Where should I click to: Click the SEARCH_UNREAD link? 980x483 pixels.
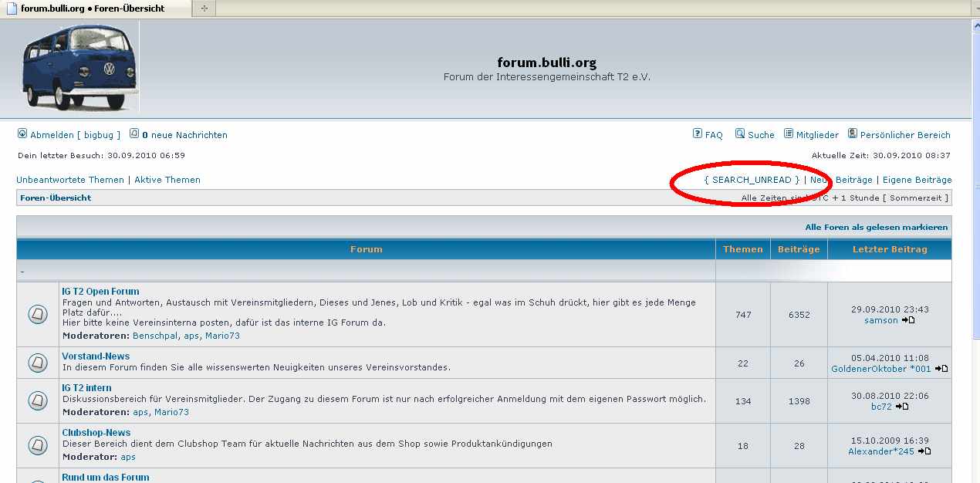tap(752, 180)
